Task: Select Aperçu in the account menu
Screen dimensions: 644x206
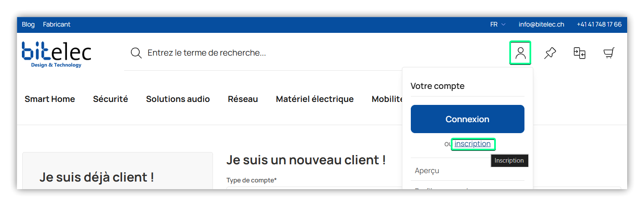Action: pyautogui.click(x=427, y=171)
